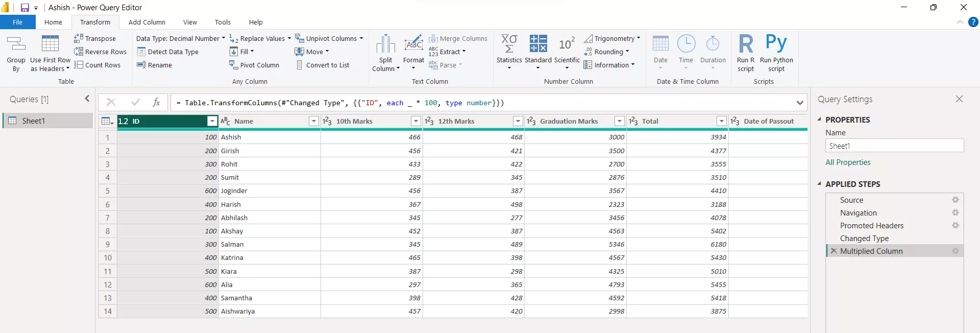980x333 pixels.
Task: Open the Fill dropdown
Action: click(x=242, y=52)
